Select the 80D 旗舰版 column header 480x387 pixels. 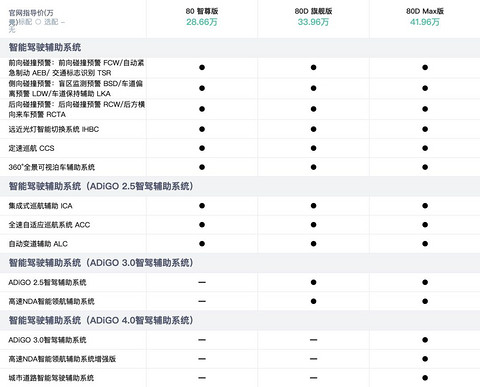313,11
